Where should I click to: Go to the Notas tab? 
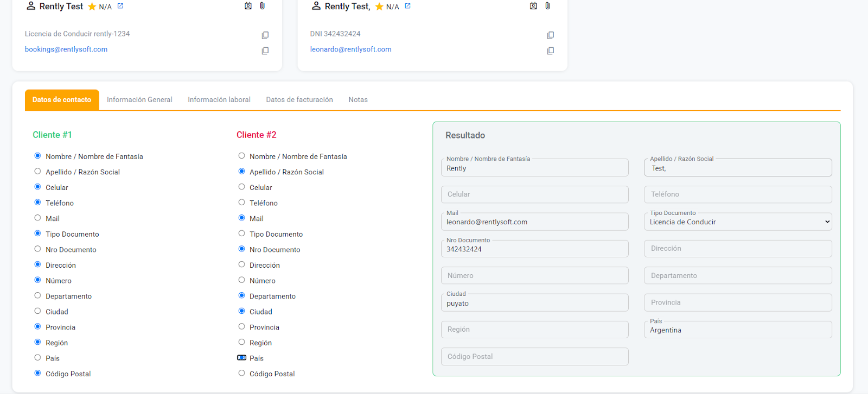358,100
